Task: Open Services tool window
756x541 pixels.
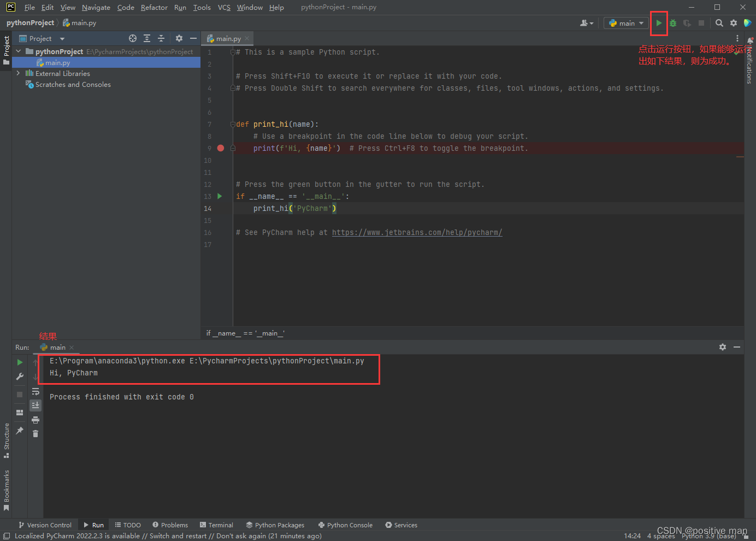Action: (401, 525)
